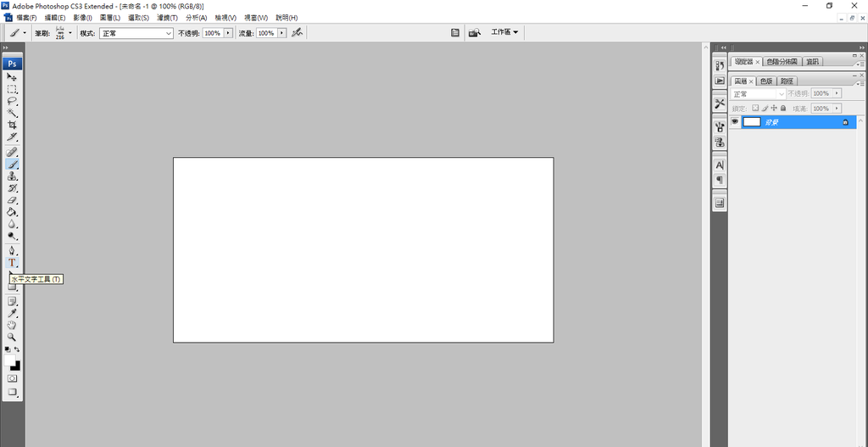Open the File menu
868x447 pixels.
26,18
